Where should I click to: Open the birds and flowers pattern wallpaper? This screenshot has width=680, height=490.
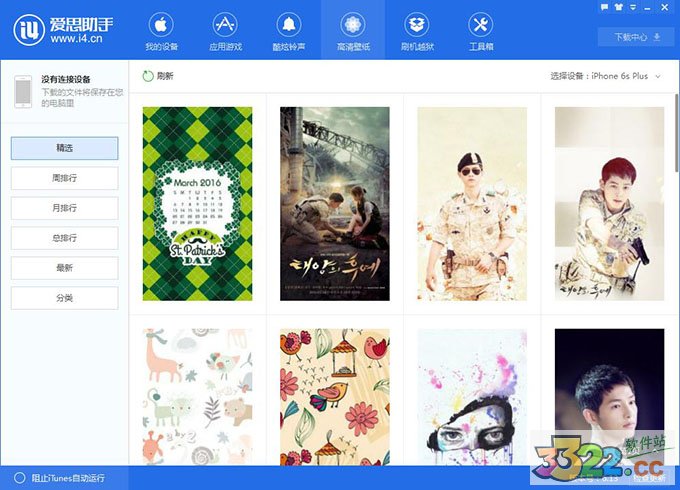(x=335, y=397)
